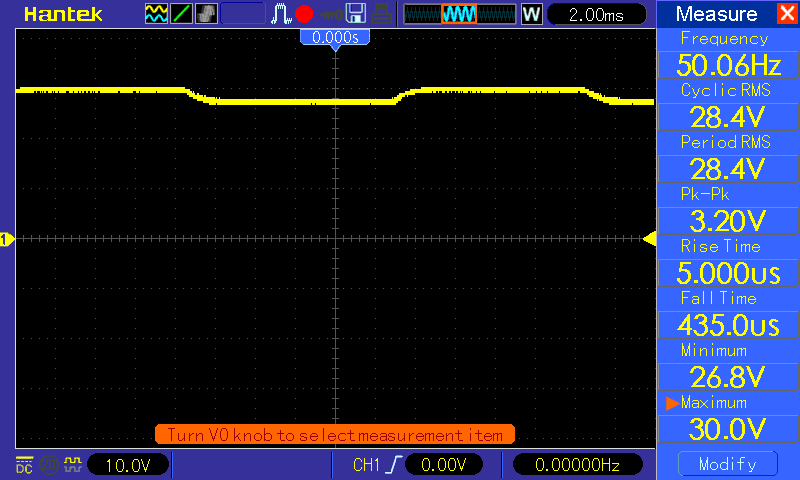This screenshot has width=800, height=480.
Task: Click the dual sine wave channel icon
Action: 156,14
